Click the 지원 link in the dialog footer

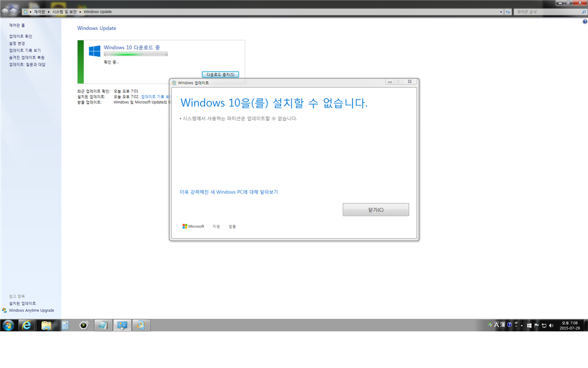click(216, 227)
